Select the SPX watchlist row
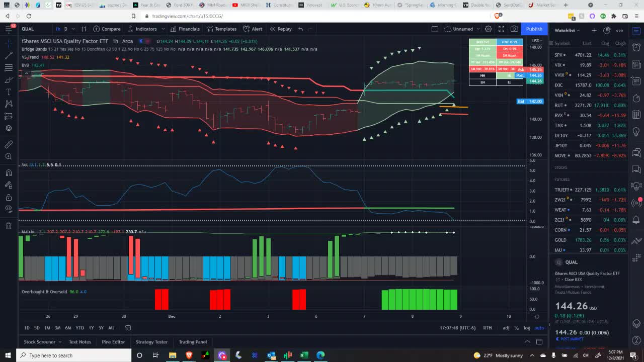Image resolution: width=644 pixels, height=362 pixels. (590, 55)
